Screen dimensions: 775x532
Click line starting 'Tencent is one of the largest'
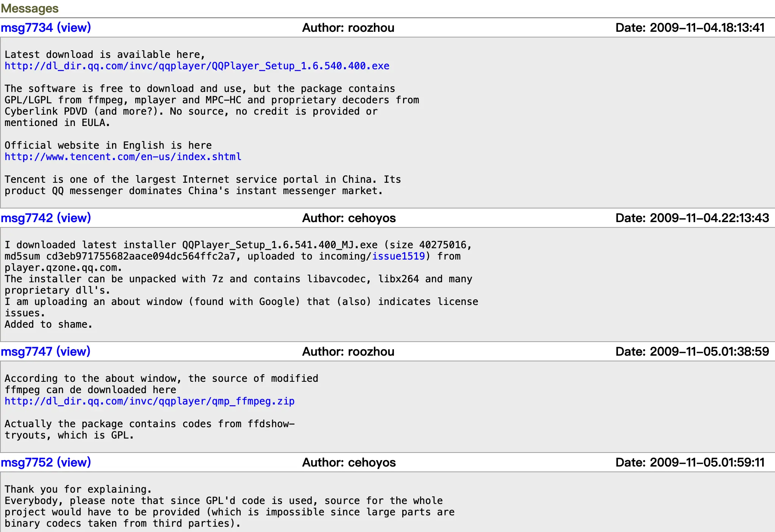pyautogui.click(x=203, y=179)
